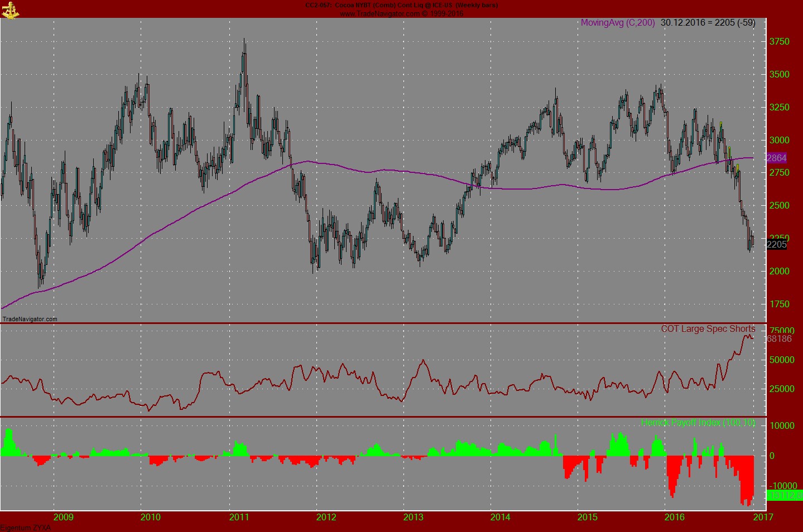Click the COT Large Spec Shorts label
This screenshot has width=803, height=532.
[x=707, y=329]
